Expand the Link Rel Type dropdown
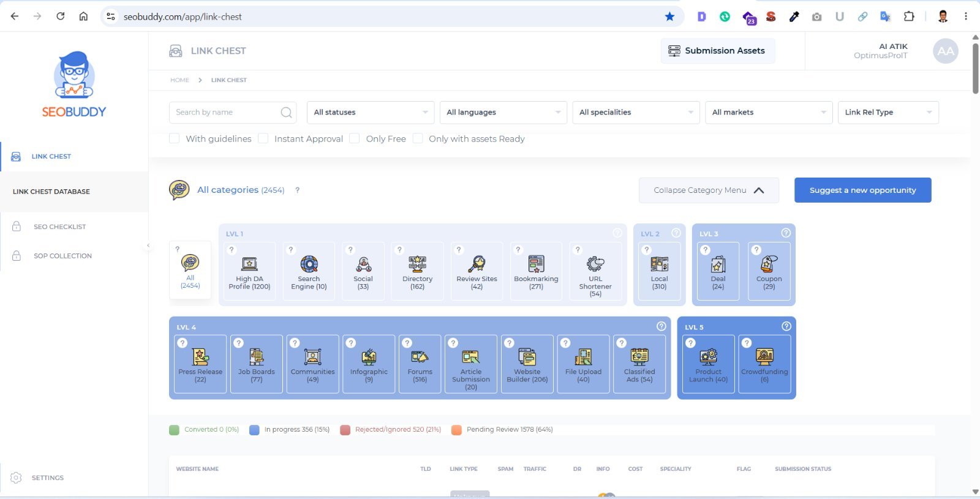 pyautogui.click(x=888, y=113)
